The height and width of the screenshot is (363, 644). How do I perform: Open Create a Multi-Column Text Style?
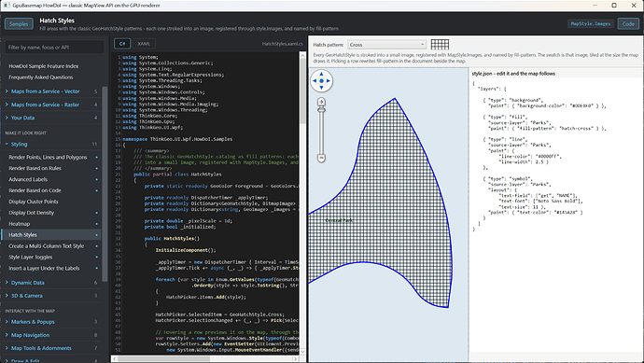click(x=51, y=246)
